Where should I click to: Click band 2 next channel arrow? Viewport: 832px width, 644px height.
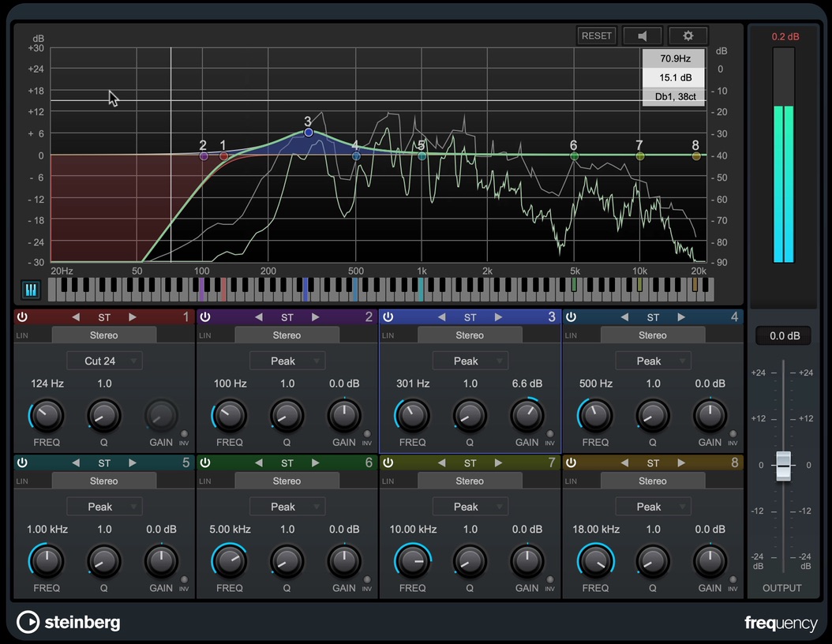(315, 317)
